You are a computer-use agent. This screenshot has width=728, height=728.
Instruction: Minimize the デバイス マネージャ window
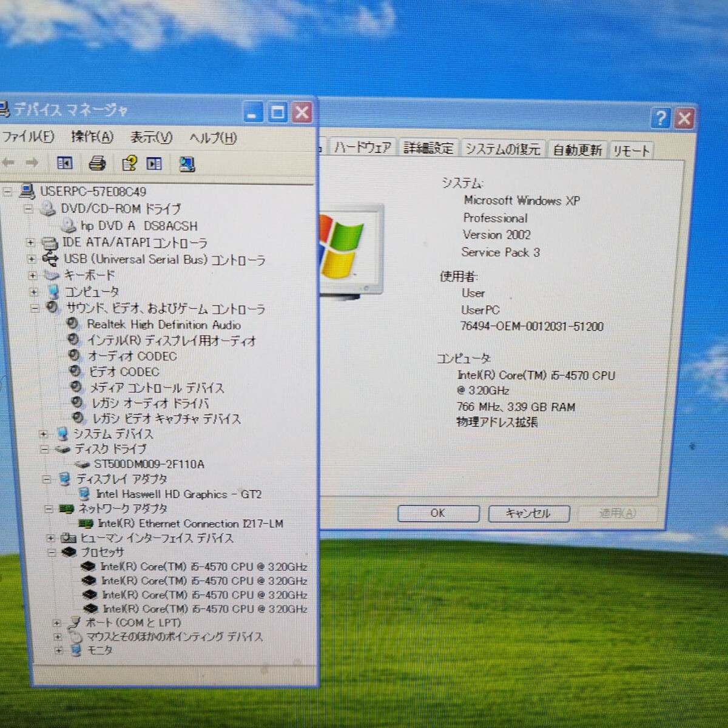254,112
